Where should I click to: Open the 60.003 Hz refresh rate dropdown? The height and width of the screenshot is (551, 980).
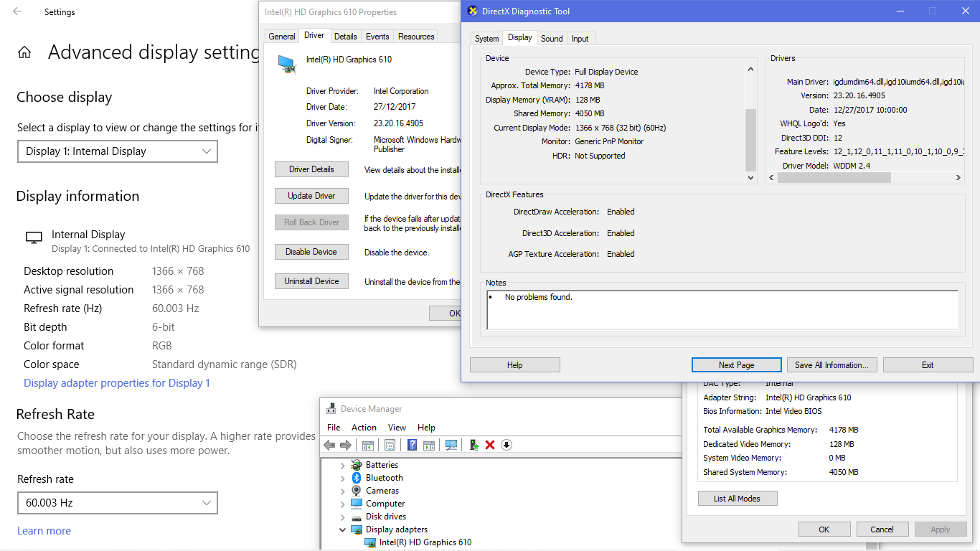tap(118, 503)
